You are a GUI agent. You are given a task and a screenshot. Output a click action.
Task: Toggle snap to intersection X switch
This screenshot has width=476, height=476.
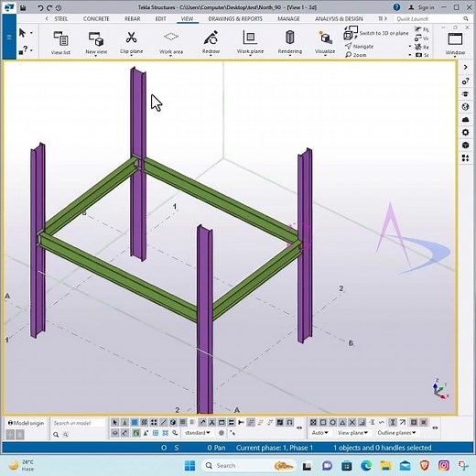point(352,423)
